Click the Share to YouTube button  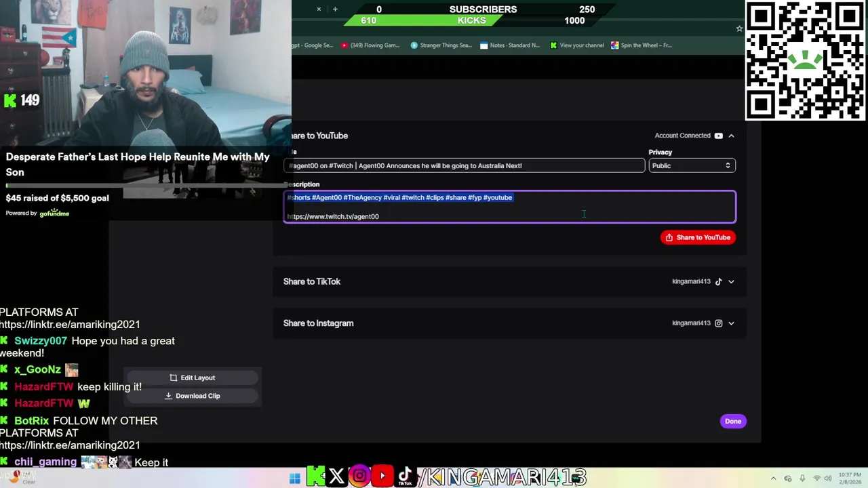click(698, 237)
